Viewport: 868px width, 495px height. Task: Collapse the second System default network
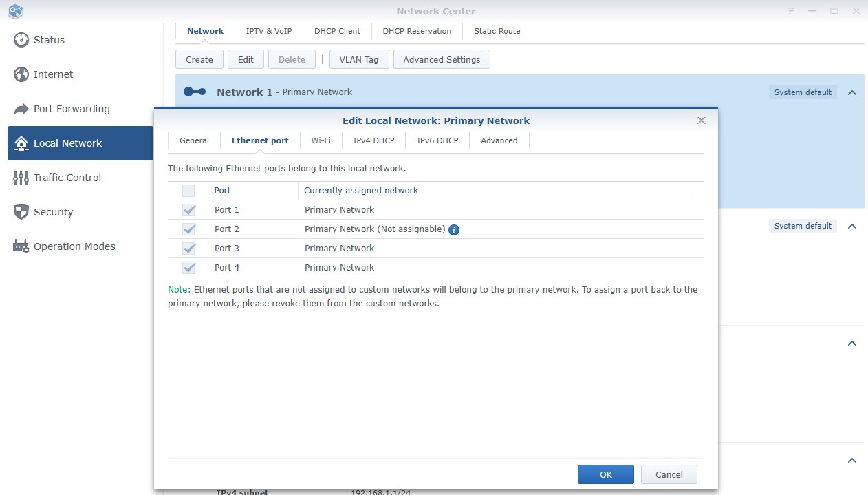pos(852,226)
